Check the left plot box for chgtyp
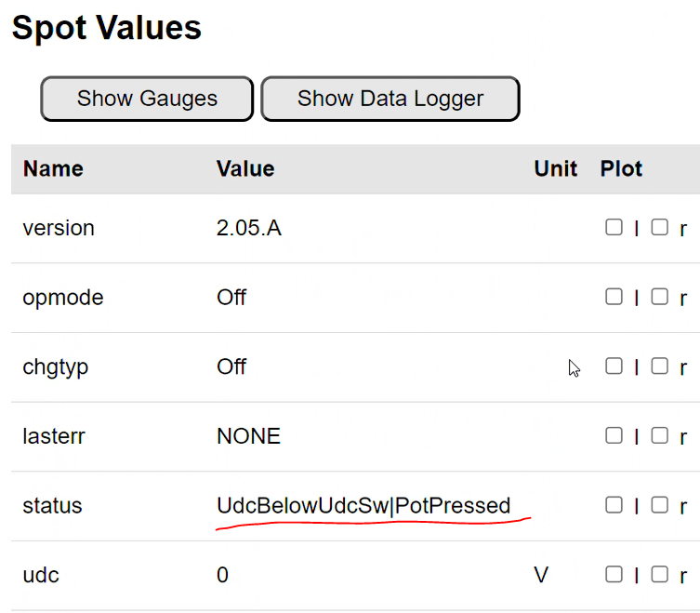This screenshot has height=613, width=700. 614,366
